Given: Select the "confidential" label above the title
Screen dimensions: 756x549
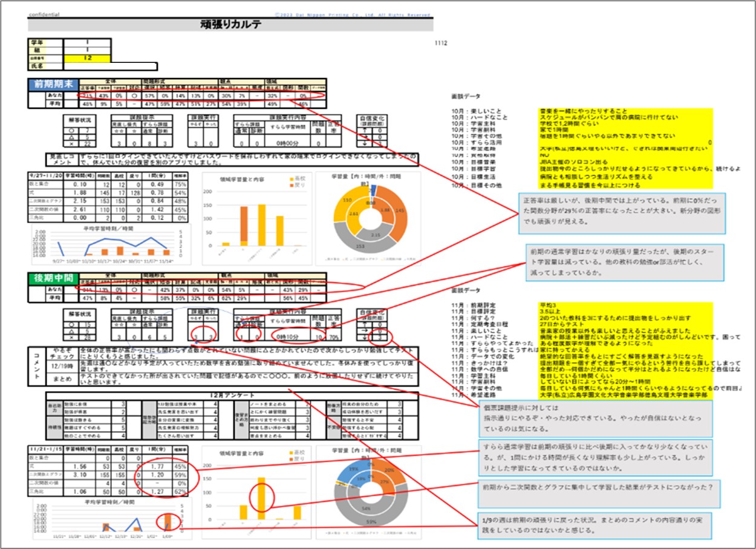Looking at the screenshot, I should point(44,13).
